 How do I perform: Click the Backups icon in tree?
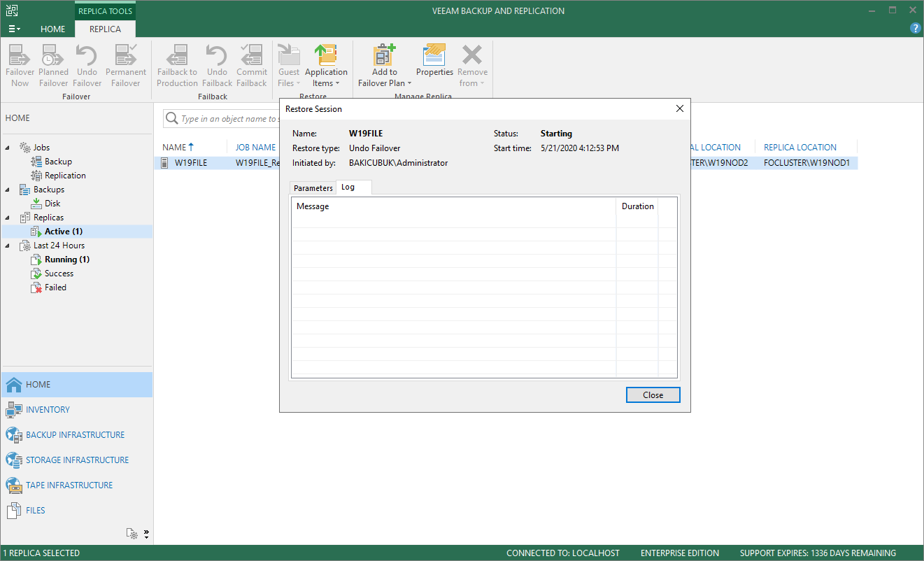click(x=25, y=190)
